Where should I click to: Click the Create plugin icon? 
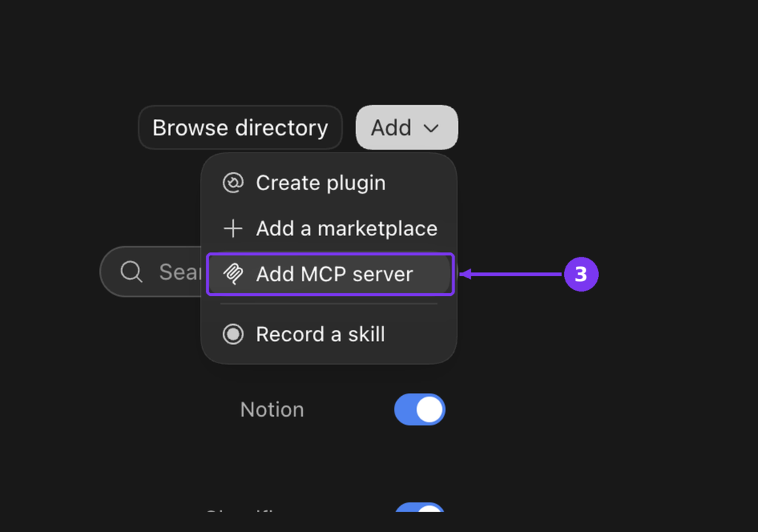click(233, 183)
